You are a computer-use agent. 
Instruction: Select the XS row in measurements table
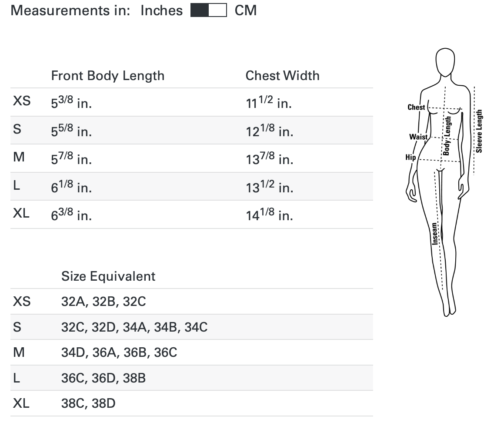(x=192, y=102)
